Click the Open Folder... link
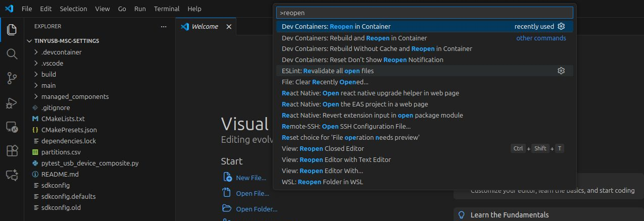 pos(257,209)
